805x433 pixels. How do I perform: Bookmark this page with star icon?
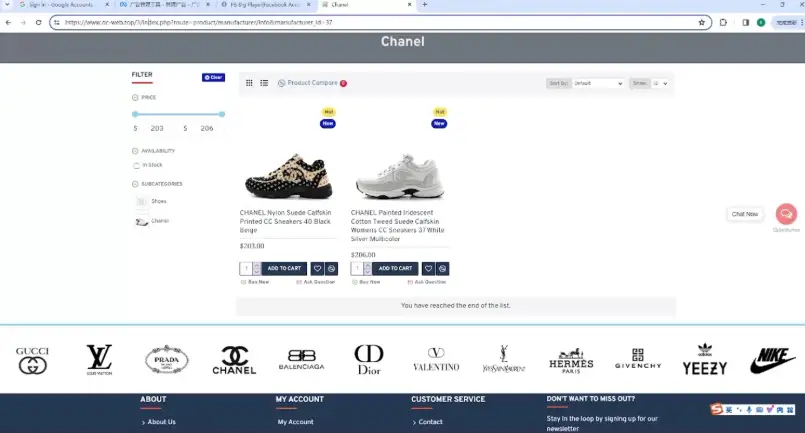point(702,21)
